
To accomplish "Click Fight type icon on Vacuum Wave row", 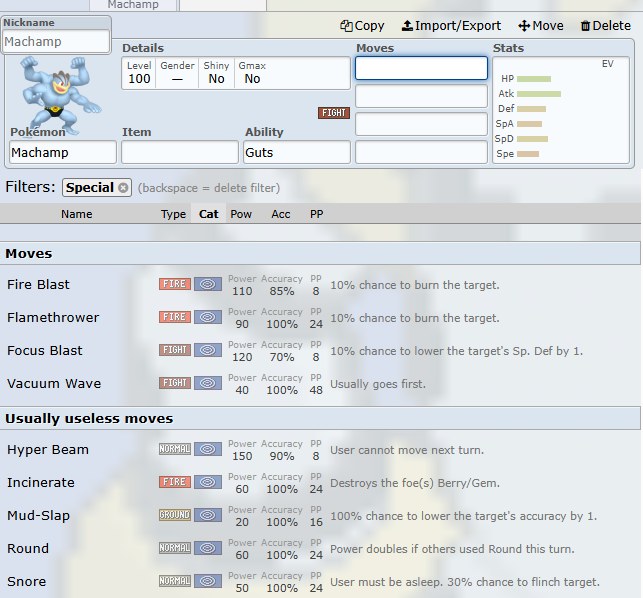I will pos(175,383).
